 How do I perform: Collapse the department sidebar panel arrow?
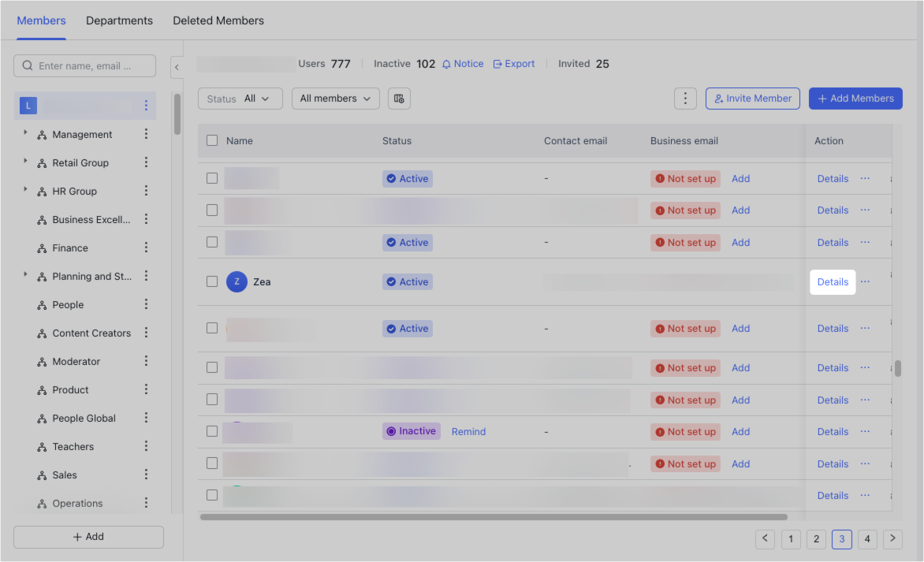[x=177, y=67]
